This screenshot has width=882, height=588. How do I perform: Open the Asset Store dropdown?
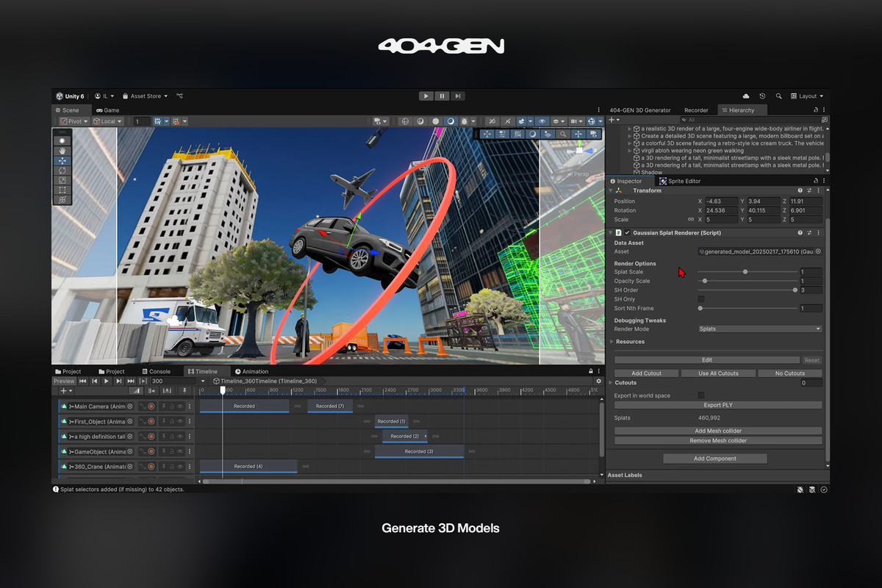coord(145,96)
